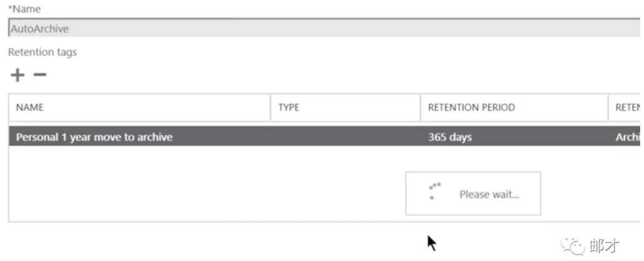Screen dimensions: 644x261
Task: Click divider between TYPE and RETENTION PERIOD headers
Action: [x=421, y=108]
